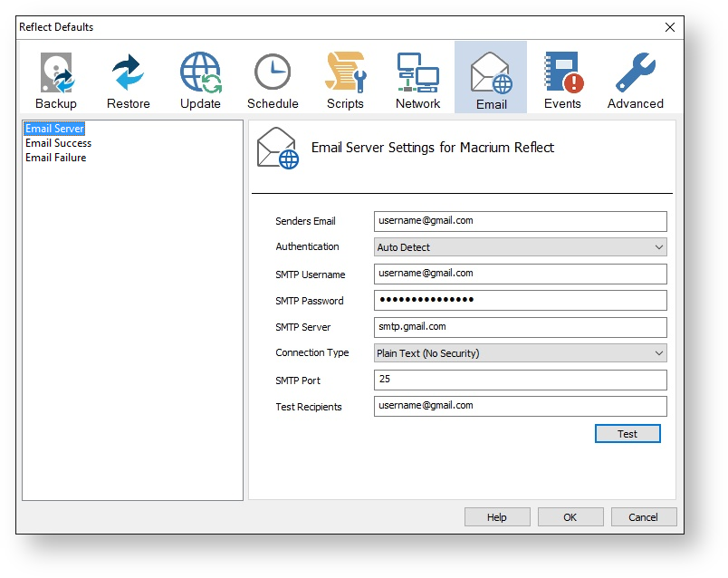Click the 'Reflect Defaults' window title
The width and height of the screenshot is (728, 578).
click(56, 27)
